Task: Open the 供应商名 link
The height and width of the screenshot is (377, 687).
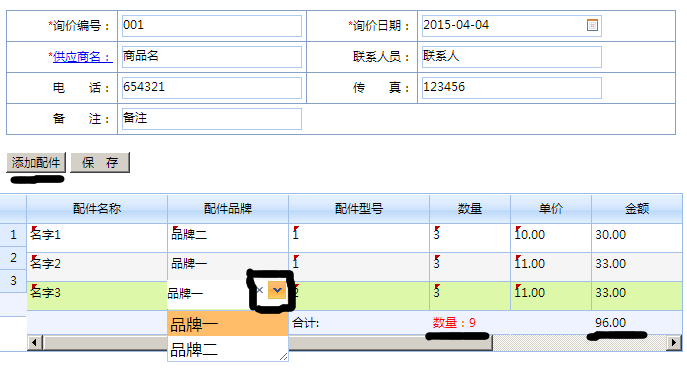Action: [83, 57]
